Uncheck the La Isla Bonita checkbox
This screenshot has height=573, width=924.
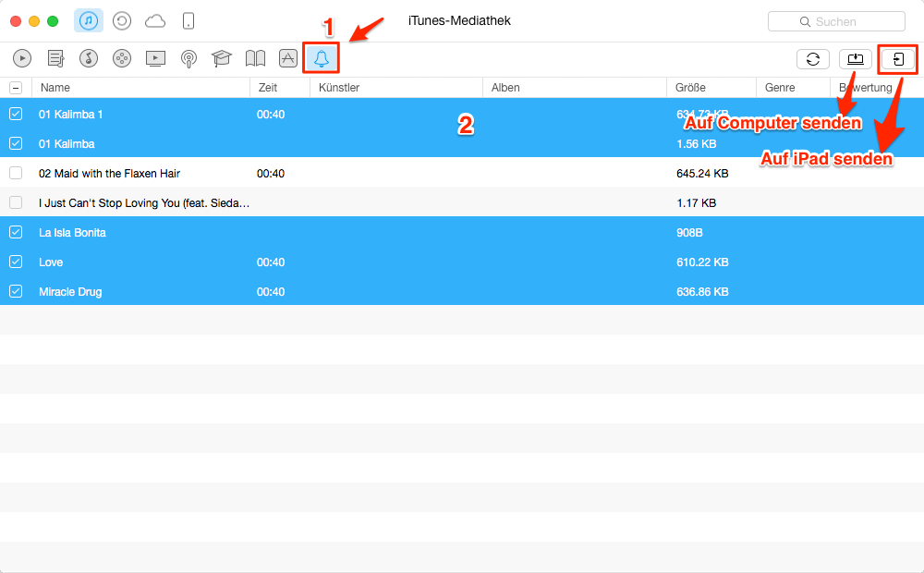(x=16, y=232)
